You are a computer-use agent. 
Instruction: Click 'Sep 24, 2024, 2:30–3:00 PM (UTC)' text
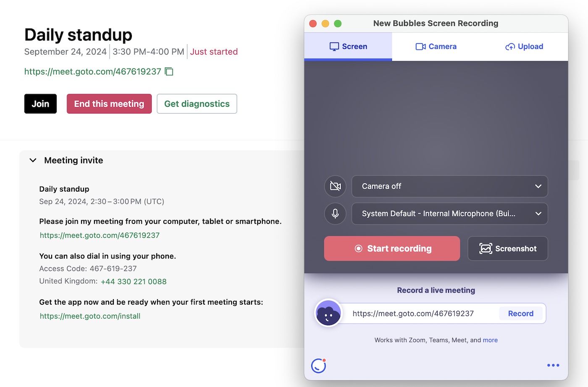tap(102, 201)
